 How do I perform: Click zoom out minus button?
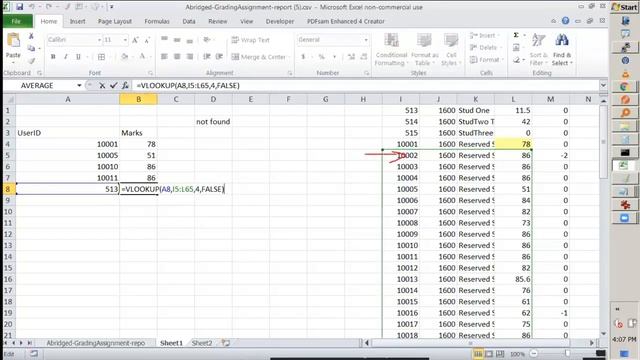[x=534, y=353]
